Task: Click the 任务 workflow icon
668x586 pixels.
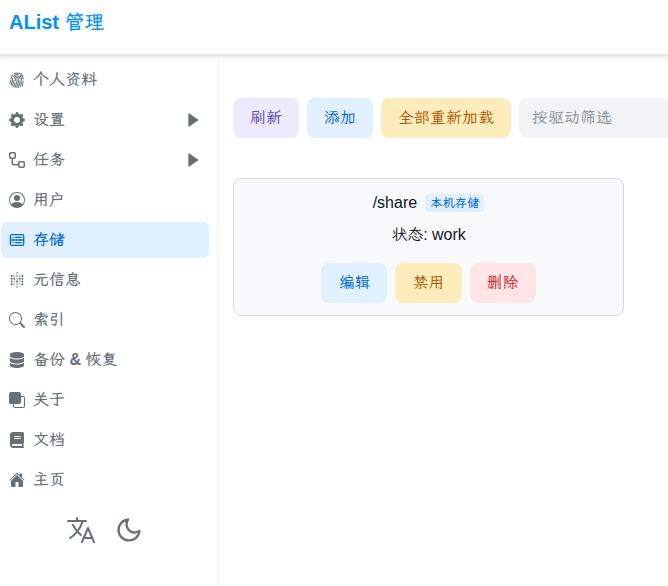Action: (17, 160)
